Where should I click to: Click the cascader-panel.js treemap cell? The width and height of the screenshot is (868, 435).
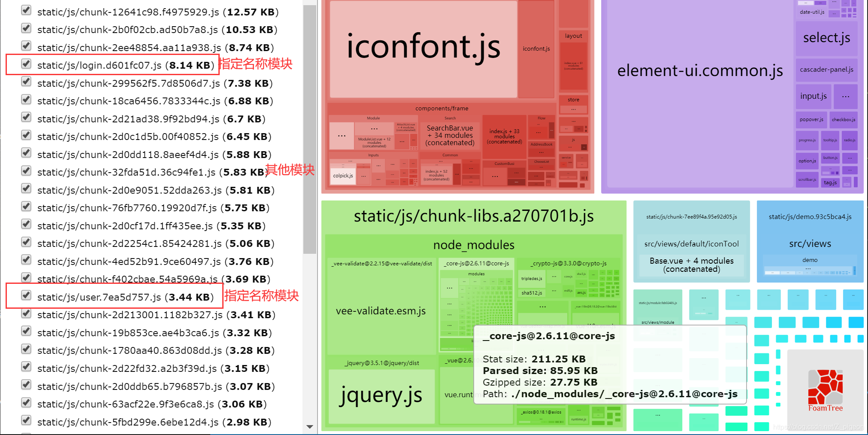coord(826,70)
